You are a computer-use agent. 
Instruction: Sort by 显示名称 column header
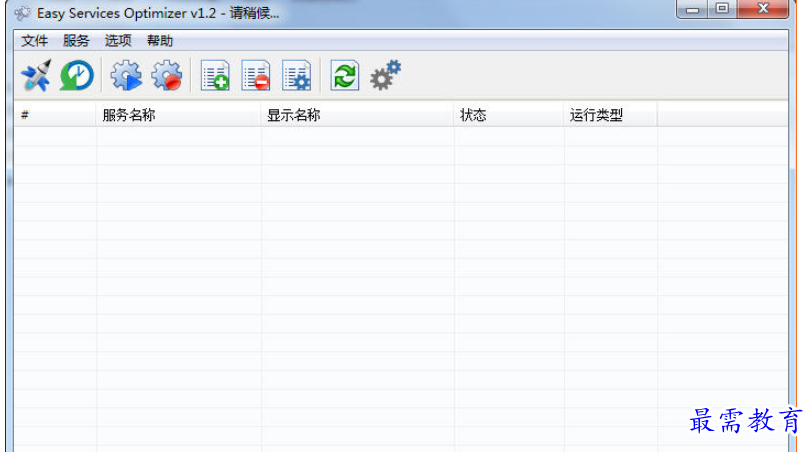click(x=357, y=115)
